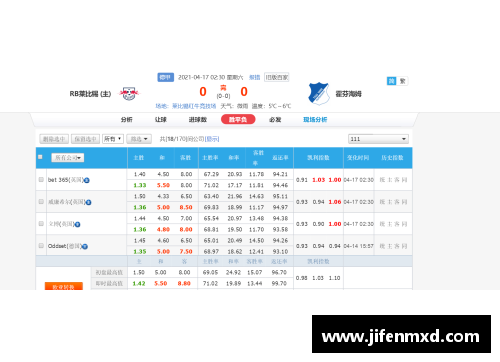Expand the 所有公司 company dropdown
The height and width of the screenshot is (362, 500).
[x=68, y=158]
